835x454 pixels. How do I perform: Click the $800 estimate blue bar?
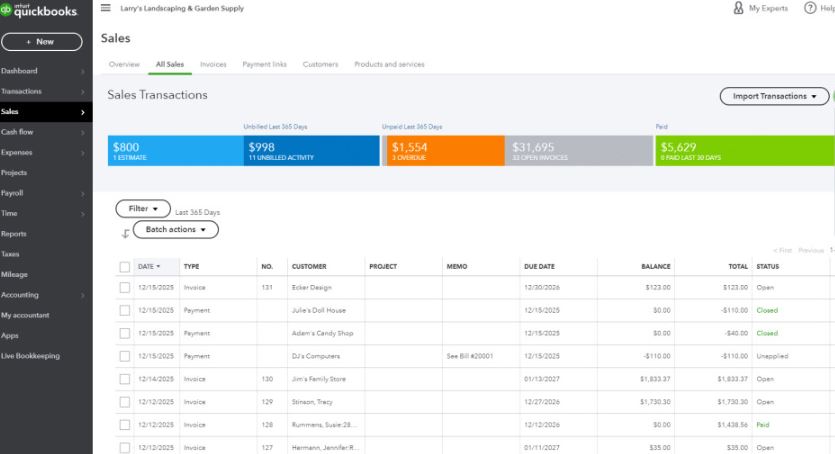pyautogui.click(x=176, y=151)
